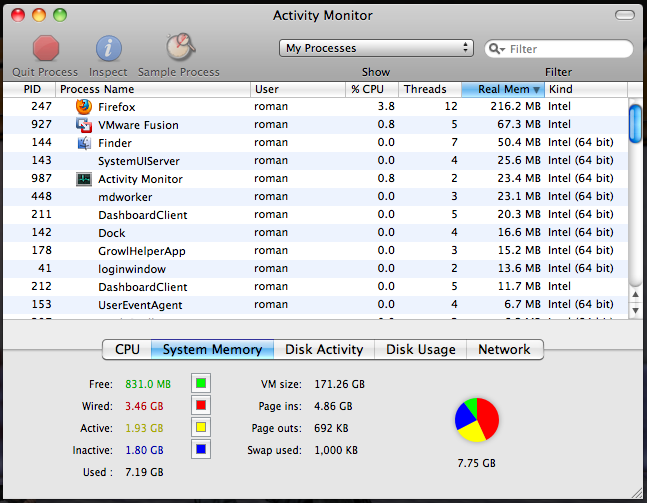Click the Wired 3.46 GB value

pos(144,406)
